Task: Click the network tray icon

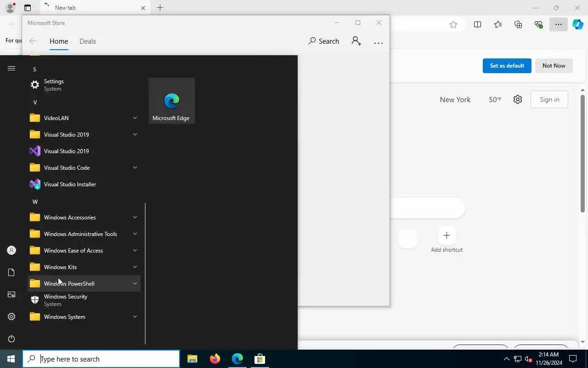Action: (517, 359)
